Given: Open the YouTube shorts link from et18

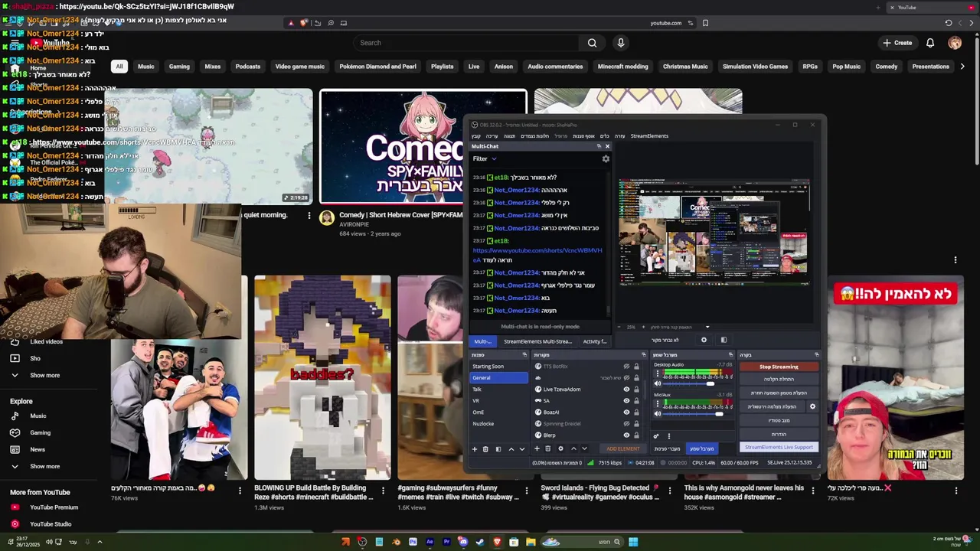Looking at the screenshot, I should pos(537,255).
